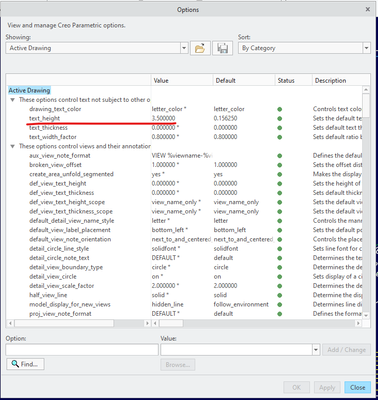
Task: Select model_display_for_new_views option
Action: click(x=69, y=305)
